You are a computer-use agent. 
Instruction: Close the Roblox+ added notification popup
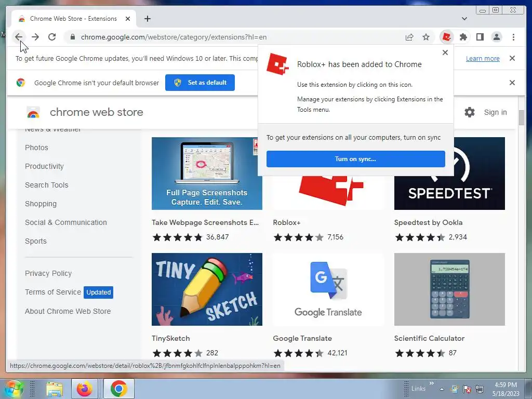445,52
